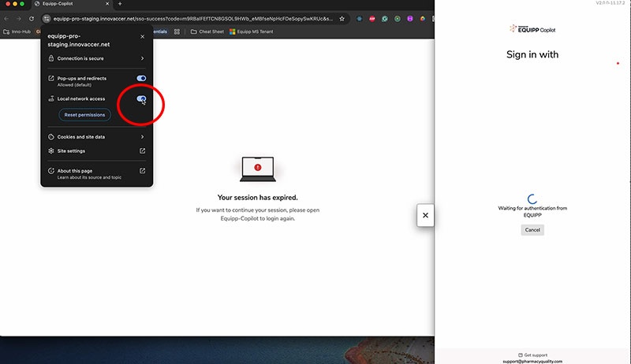Viewport: 631px width, 364px height.
Task: Toggle the Pop-ups and redirects switch
Action: coord(141,78)
